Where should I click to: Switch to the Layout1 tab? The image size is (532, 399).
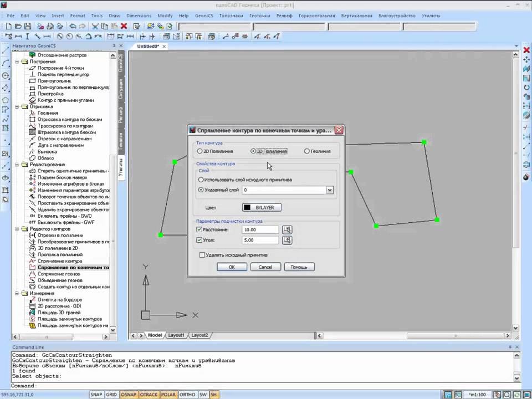[176, 335]
